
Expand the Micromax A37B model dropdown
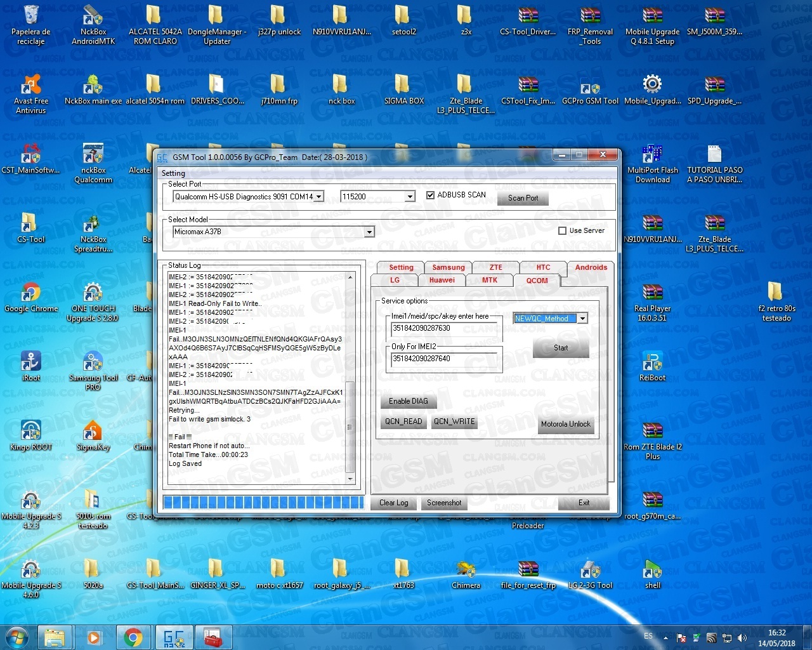[369, 232]
